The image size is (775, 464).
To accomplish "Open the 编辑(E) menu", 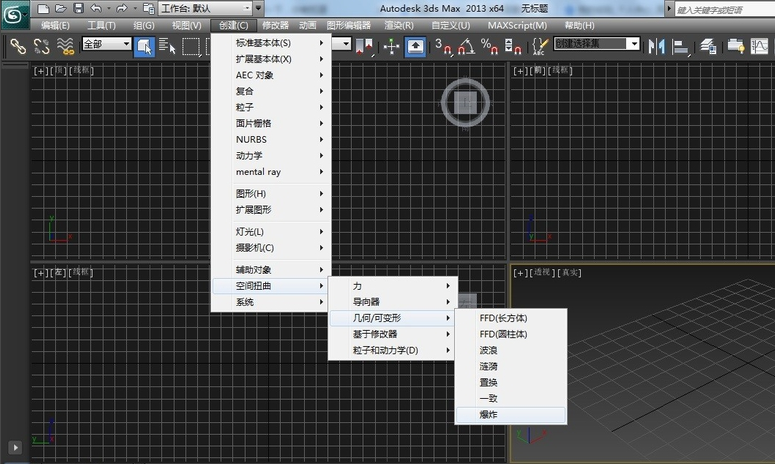I will tap(55, 25).
